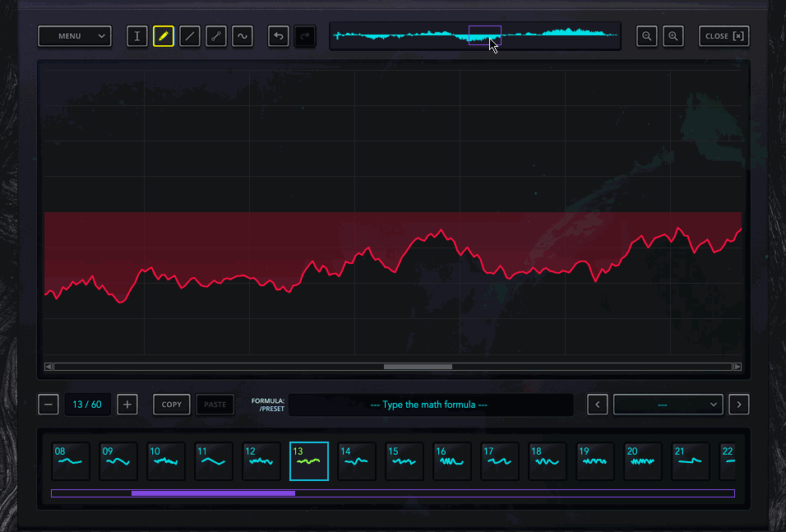Click the redo arrow icon
Screen dimensions: 786x532
point(305,36)
